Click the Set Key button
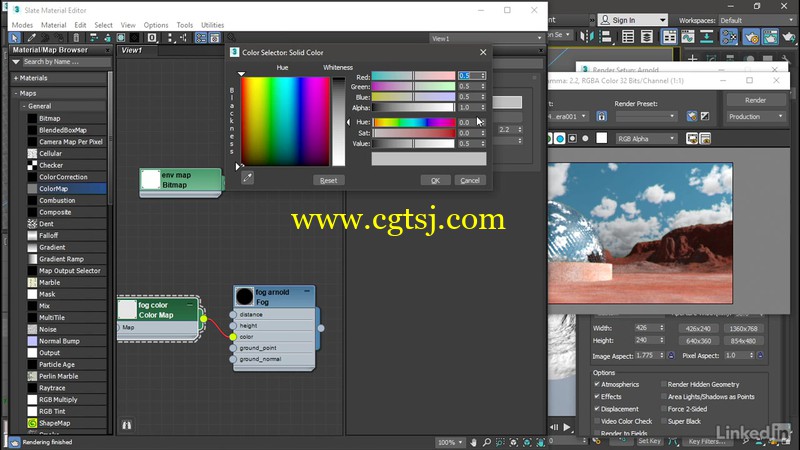This screenshot has width=800, height=450. click(x=649, y=441)
